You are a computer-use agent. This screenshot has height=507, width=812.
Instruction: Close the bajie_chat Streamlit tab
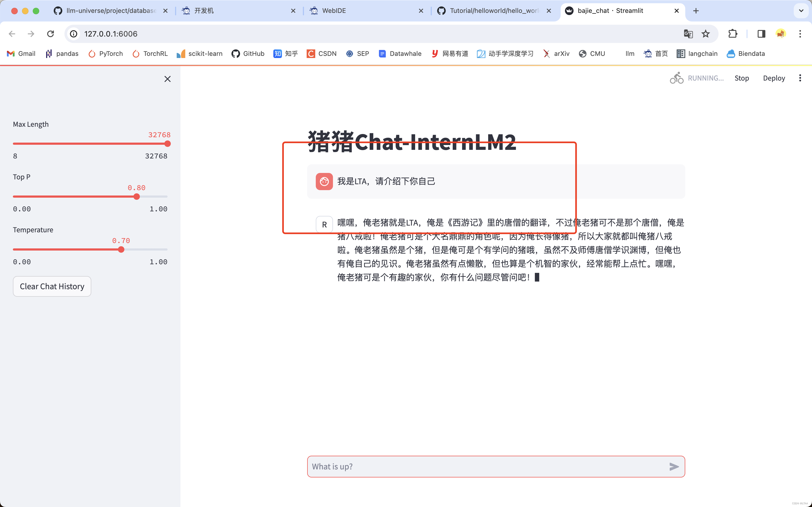click(677, 11)
